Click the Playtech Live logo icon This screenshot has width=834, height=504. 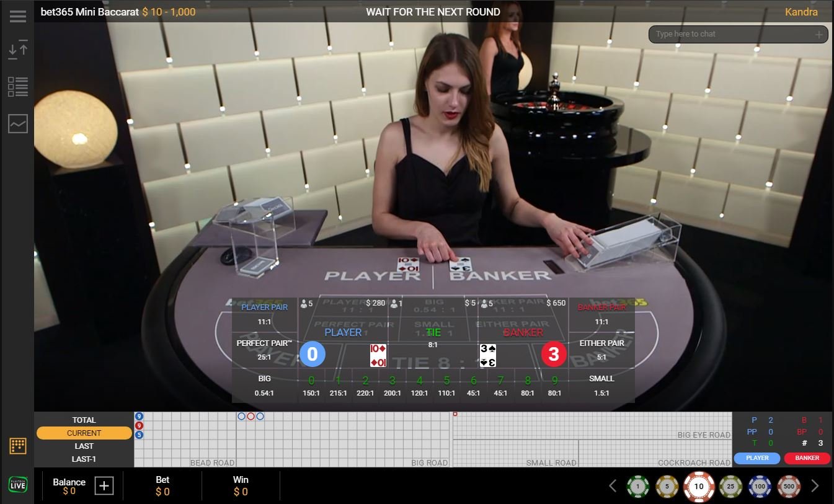18,484
